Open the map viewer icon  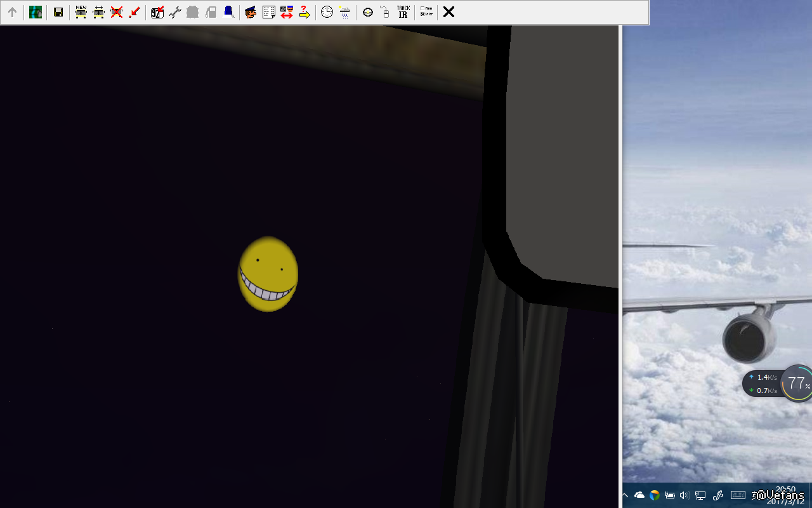pos(36,12)
